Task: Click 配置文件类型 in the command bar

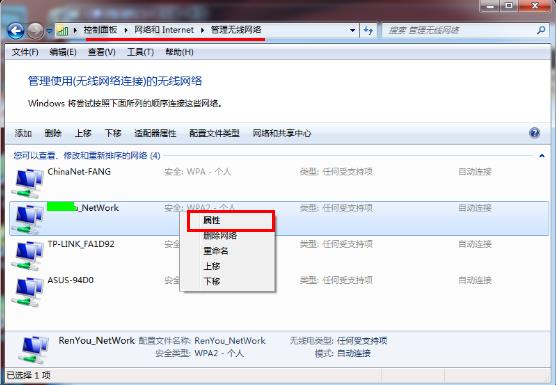Action: coord(214,134)
